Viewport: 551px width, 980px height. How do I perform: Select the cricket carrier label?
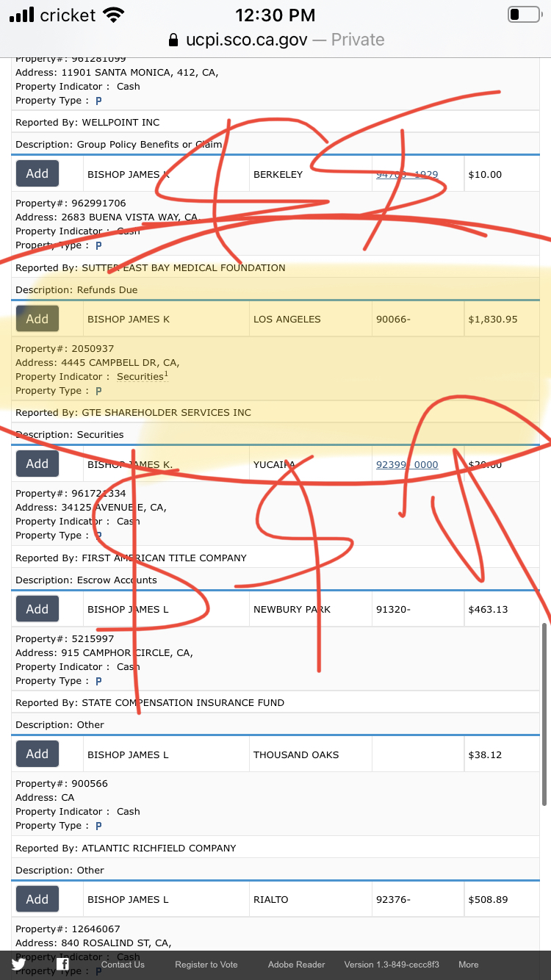pos(68,15)
